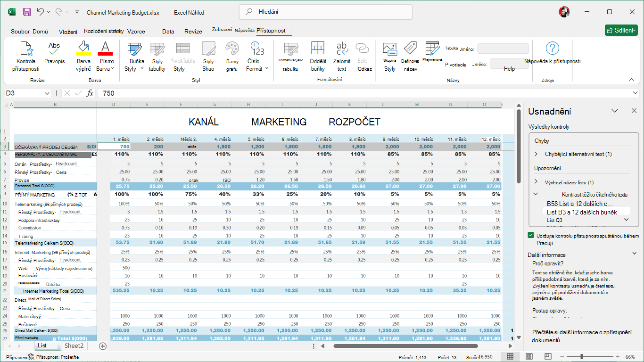This screenshot has height=362, width=644.
Task: Open link Přečtěte si další informace
Action: [582, 336]
